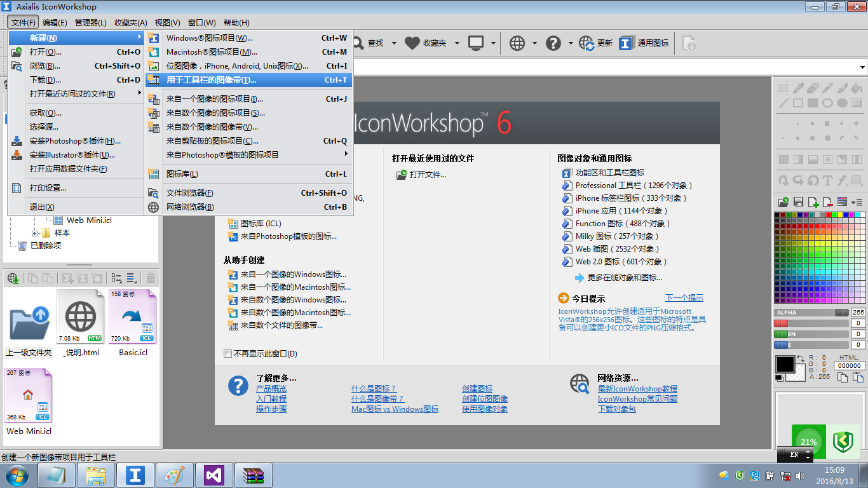Select the Text (T) tool
This screenshot has width=868, height=488.
[828, 180]
